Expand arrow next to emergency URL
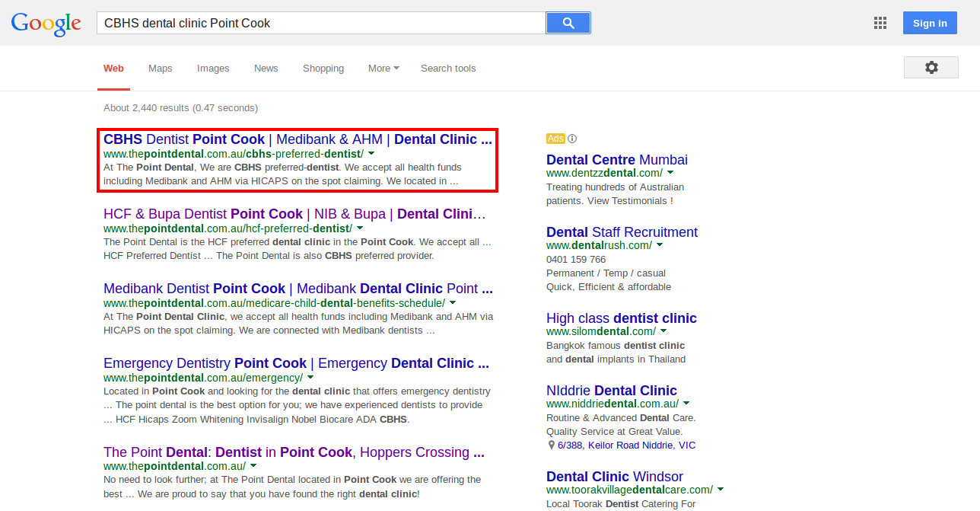 pyautogui.click(x=310, y=377)
